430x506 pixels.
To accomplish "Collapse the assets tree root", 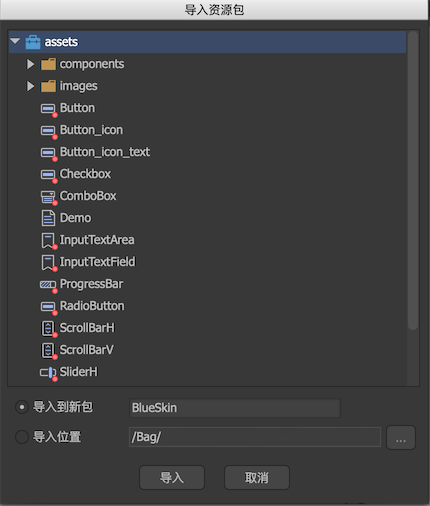I will click(x=15, y=41).
